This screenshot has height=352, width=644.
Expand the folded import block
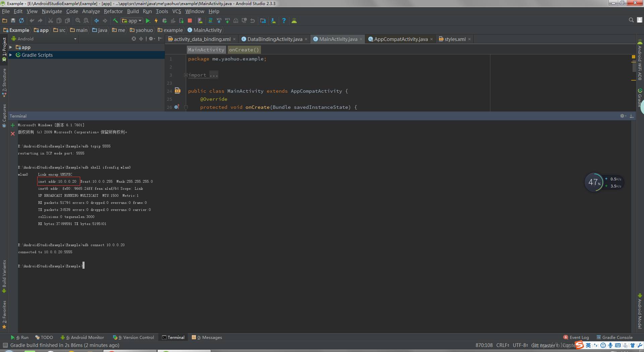(x=186, y=75)
